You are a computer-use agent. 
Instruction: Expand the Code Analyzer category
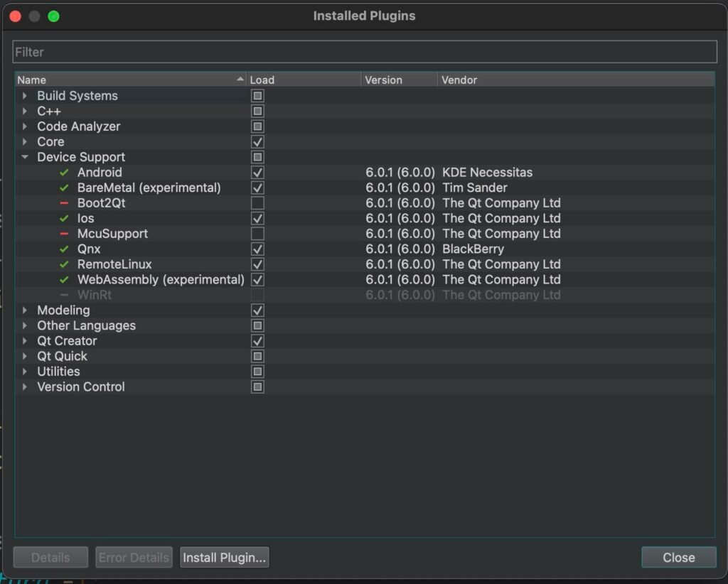click(x=25, y=126)
